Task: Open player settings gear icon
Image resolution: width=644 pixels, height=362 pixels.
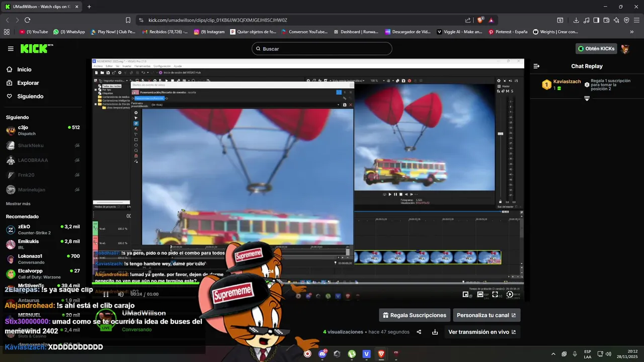Action: (x=510, y=295)
